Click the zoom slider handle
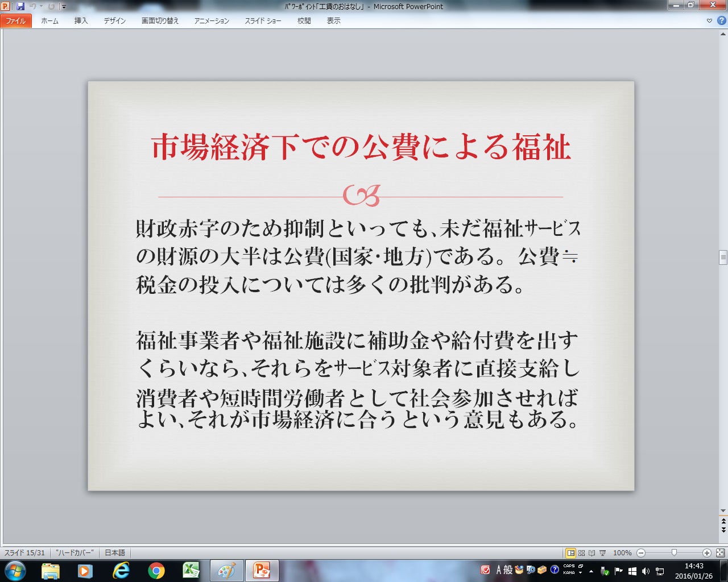728x582 pixels. 674,552
